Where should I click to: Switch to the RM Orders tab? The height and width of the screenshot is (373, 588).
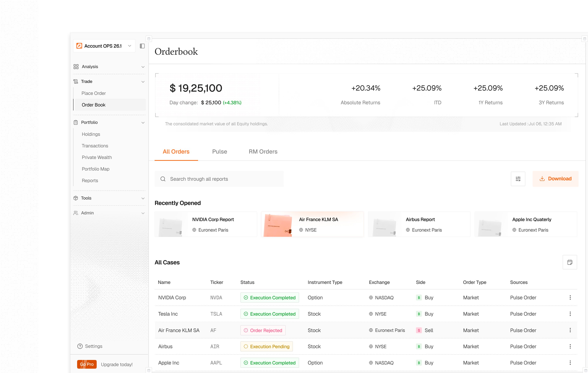pos(263,152)
